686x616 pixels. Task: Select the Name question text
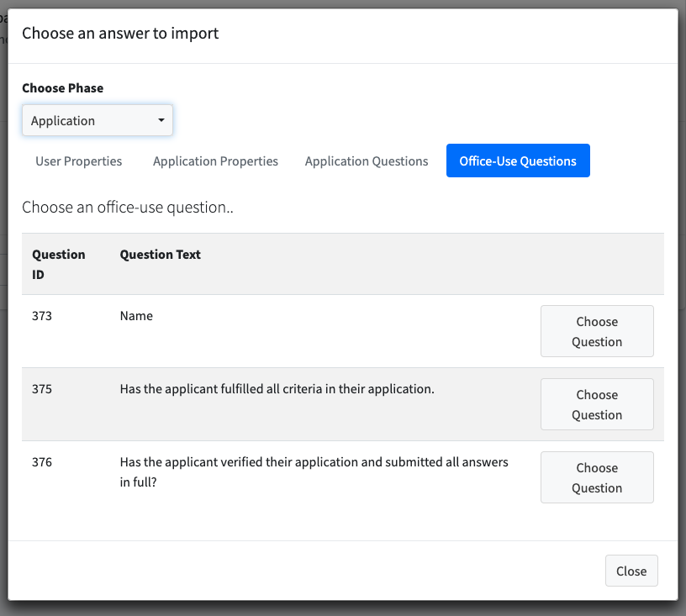click(x=136, y=316)
